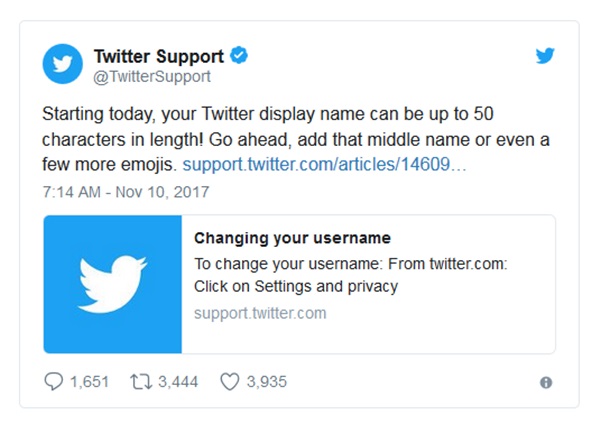Click the retweet arrows icon
600x423 pixels.
pos(141,382)
